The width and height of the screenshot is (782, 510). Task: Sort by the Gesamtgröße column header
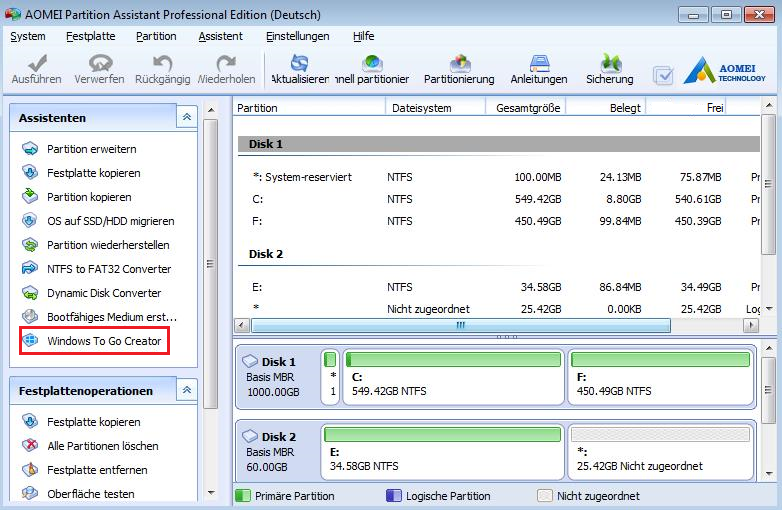click(x=526, y=108)
